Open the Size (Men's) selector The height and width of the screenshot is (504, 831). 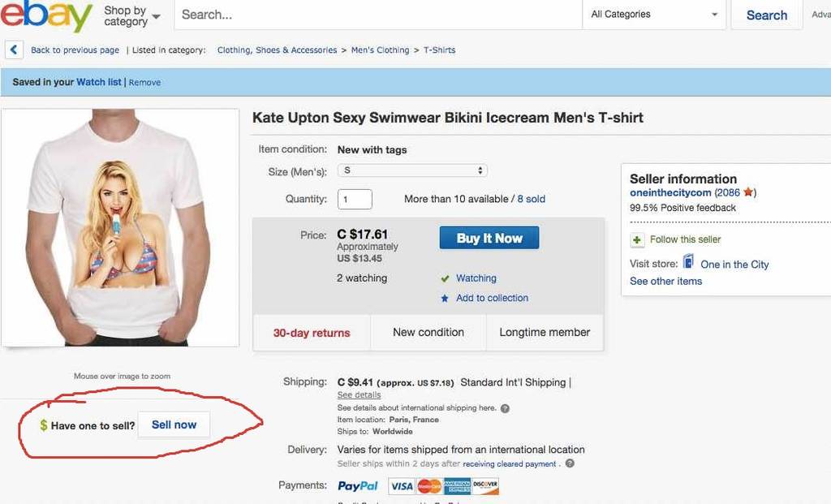412,170
